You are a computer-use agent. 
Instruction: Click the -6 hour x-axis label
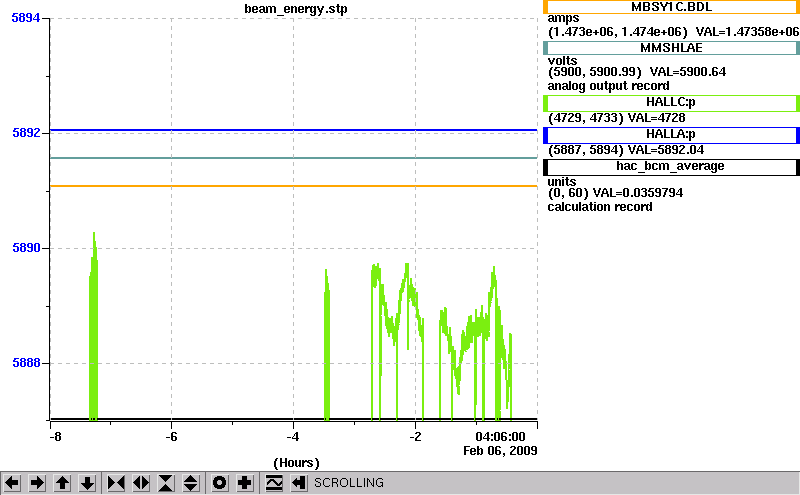click(x=171, y=437)
